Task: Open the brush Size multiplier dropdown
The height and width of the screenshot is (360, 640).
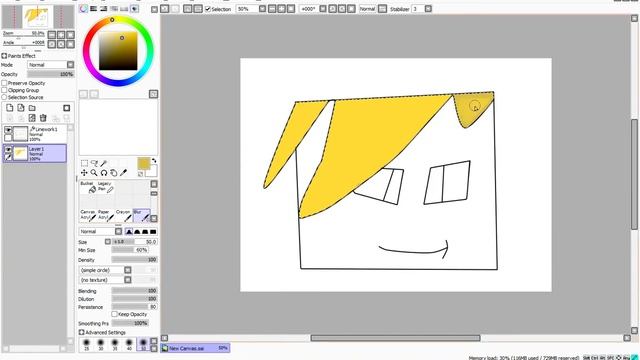Action: click(x=108, y=242)
